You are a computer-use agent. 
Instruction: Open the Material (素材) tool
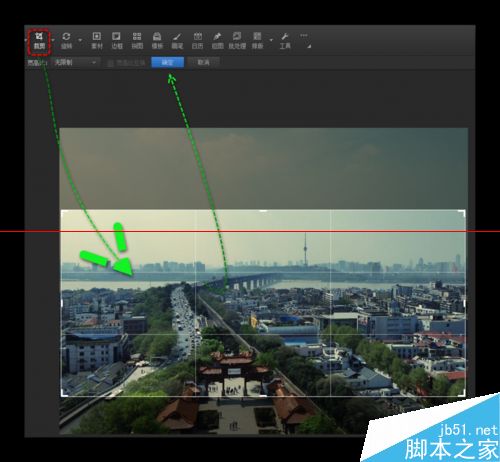pyautogui.click(x=97, y=41)
